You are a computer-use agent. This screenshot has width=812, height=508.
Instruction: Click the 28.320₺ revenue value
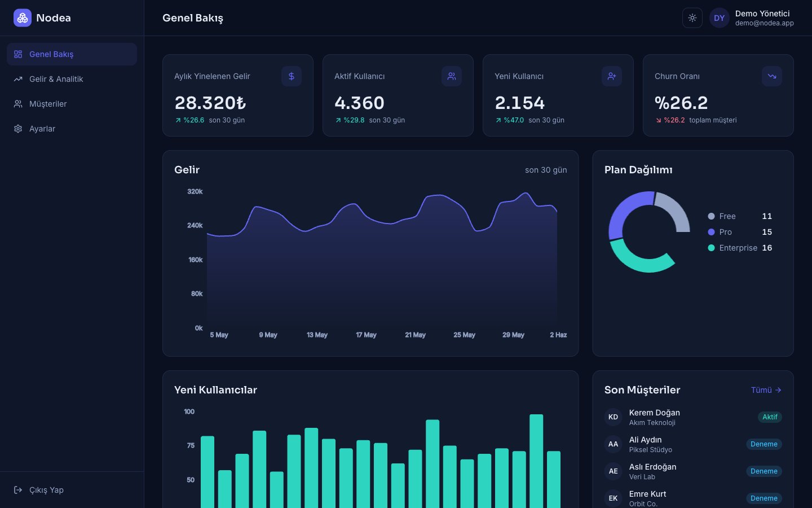click(210, 103)
